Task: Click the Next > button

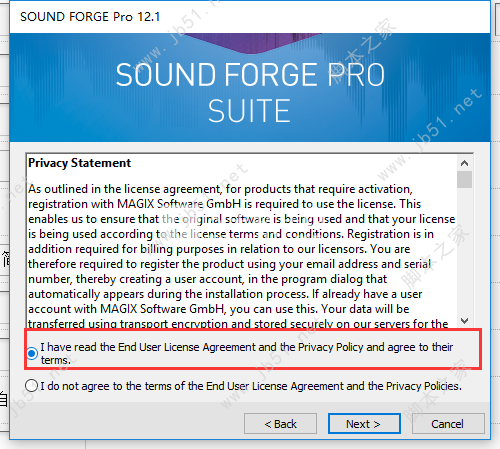Action: click(364, 424)
